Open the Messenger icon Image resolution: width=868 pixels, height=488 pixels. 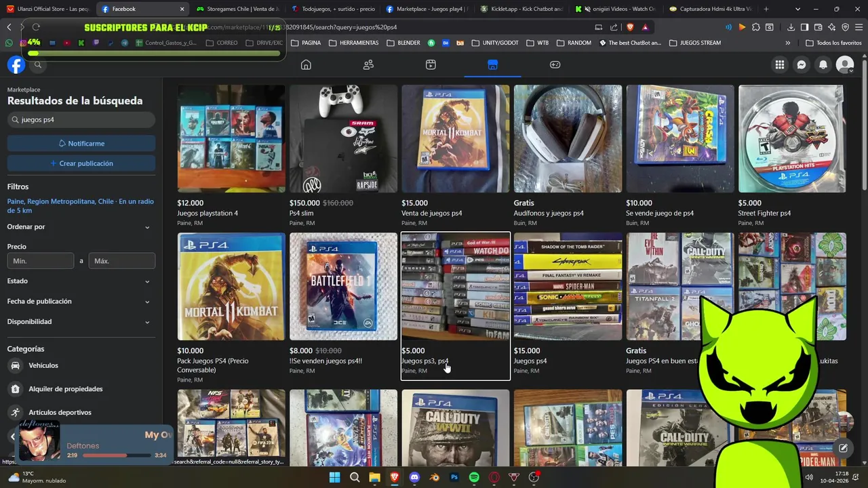point(802,64)
